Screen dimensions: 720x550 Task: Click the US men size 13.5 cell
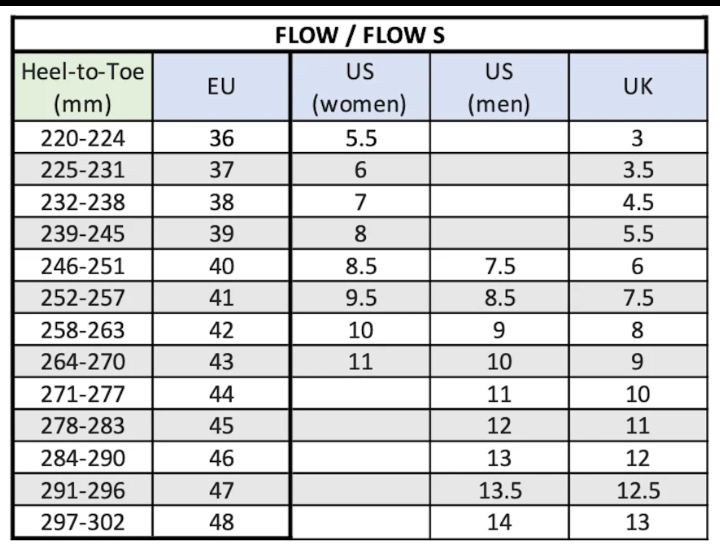point(499,490)
